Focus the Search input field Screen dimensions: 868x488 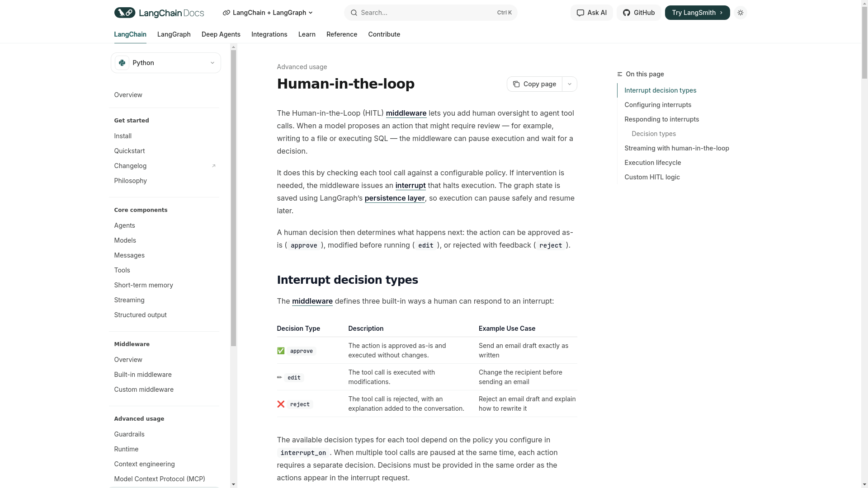click(x=431, y=13)
